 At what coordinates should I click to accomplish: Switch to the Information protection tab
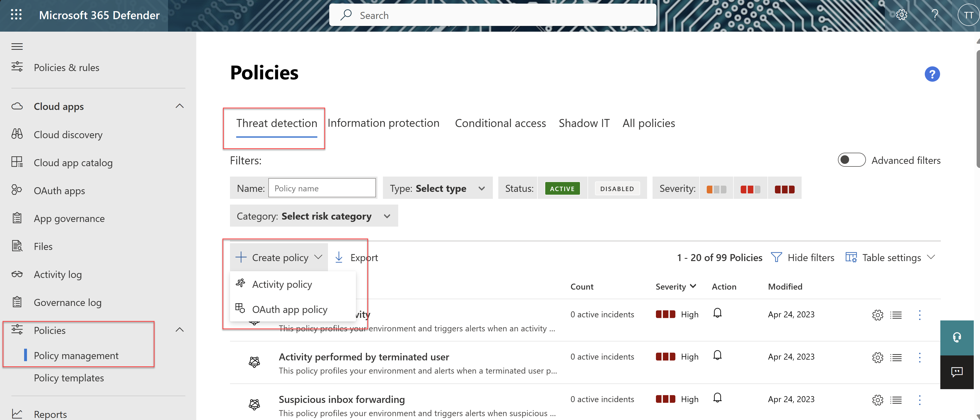tap(384, 122)
